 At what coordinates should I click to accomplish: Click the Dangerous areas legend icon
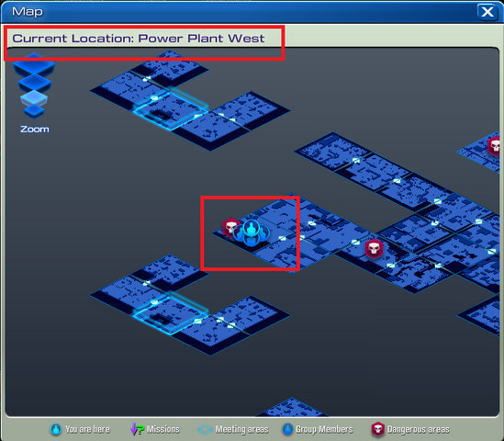(x=378, y=429)
